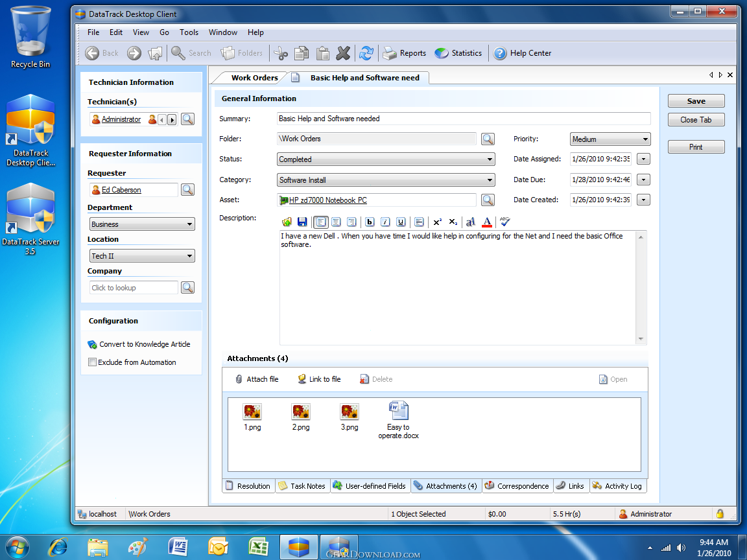Click lookup magnifier beside Requester Ed Caberson

coord(187,189)
